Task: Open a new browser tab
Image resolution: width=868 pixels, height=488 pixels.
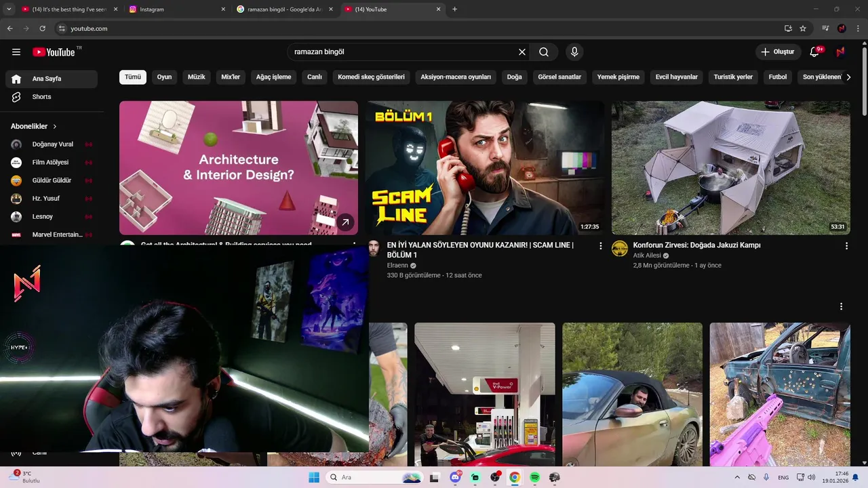Action: (x=454, y=9)
